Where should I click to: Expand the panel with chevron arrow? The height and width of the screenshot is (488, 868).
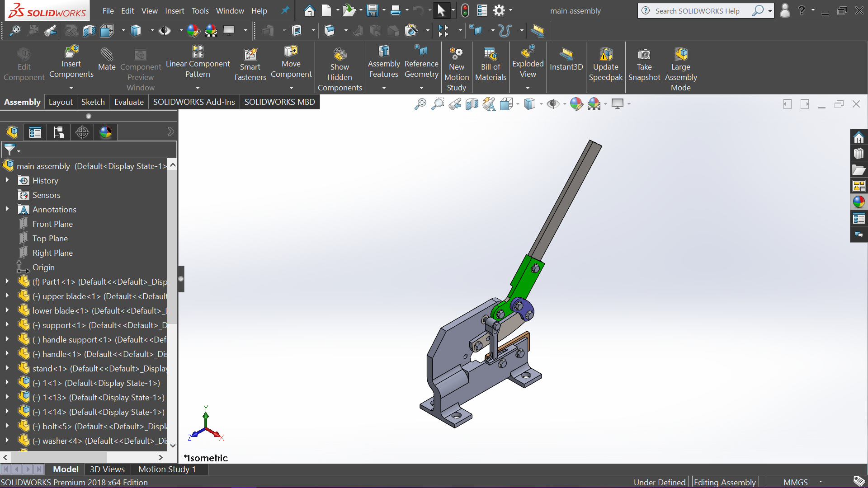[170, 131]
